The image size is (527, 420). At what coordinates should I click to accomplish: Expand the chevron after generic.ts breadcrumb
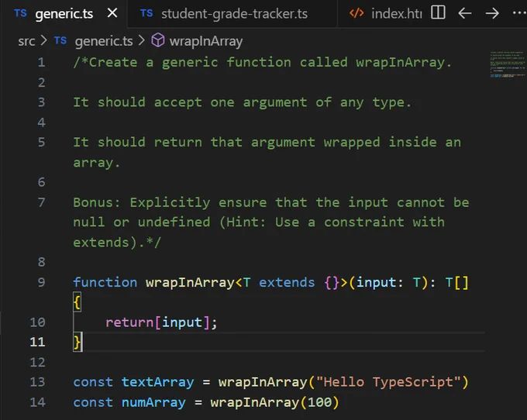(142, 40)
